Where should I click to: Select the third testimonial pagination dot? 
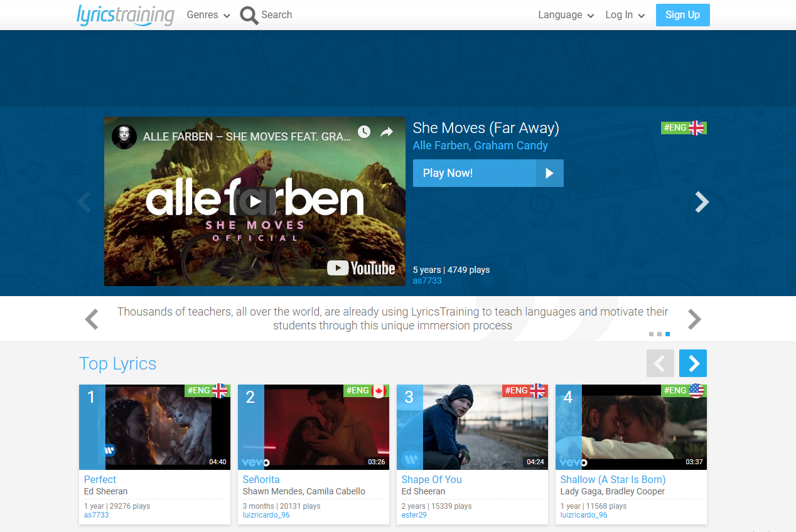[x=668, y=334]
